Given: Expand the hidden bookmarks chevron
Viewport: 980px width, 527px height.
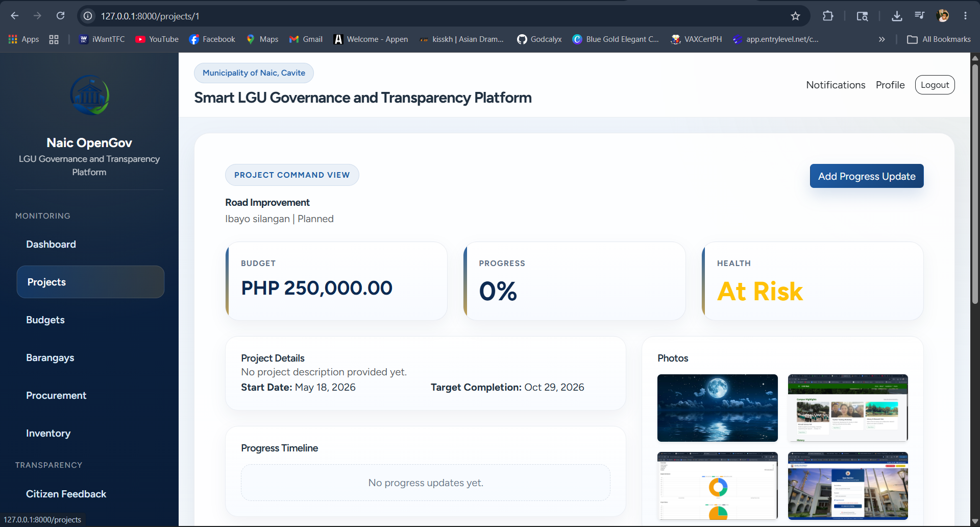Looking at the screenshot, I should (x=881, y=39).
